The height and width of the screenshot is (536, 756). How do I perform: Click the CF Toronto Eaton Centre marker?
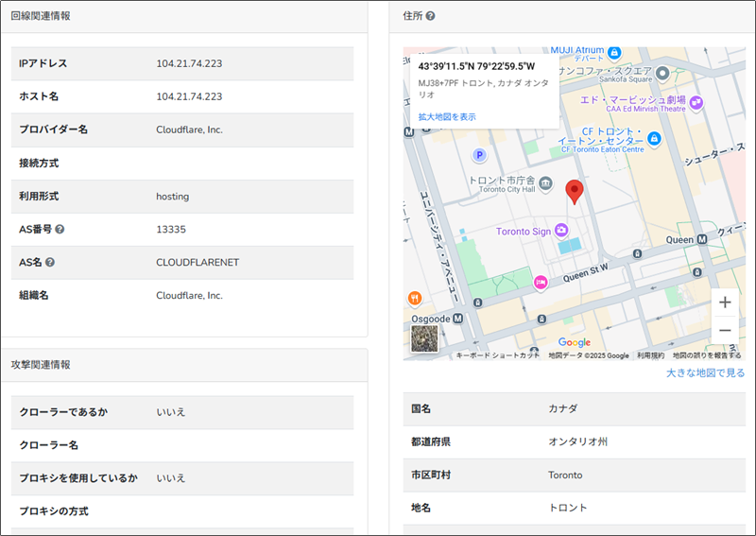pyautogui.click(x=654, y=139)
